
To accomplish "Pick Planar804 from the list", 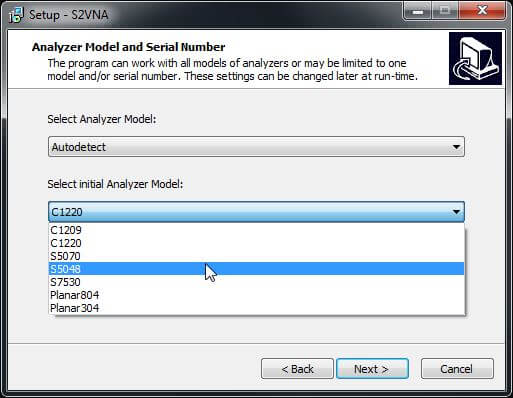I will coord(256,295).
